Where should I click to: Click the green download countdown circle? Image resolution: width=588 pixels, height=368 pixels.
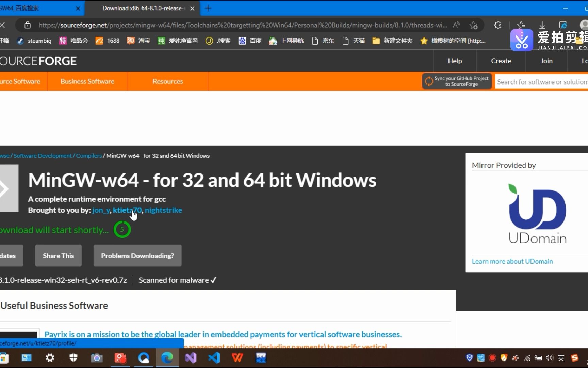[x=122, y=229]
